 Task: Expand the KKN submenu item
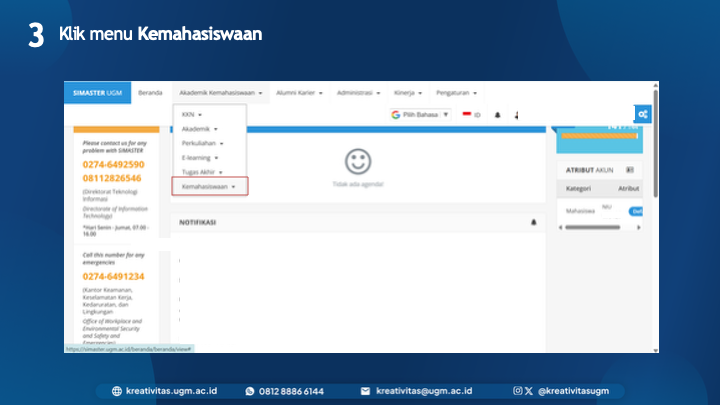coord(192,115)
